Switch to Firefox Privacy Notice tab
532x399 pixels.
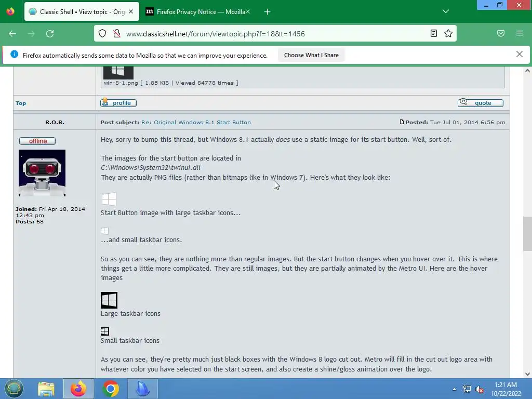pos(198,11)
